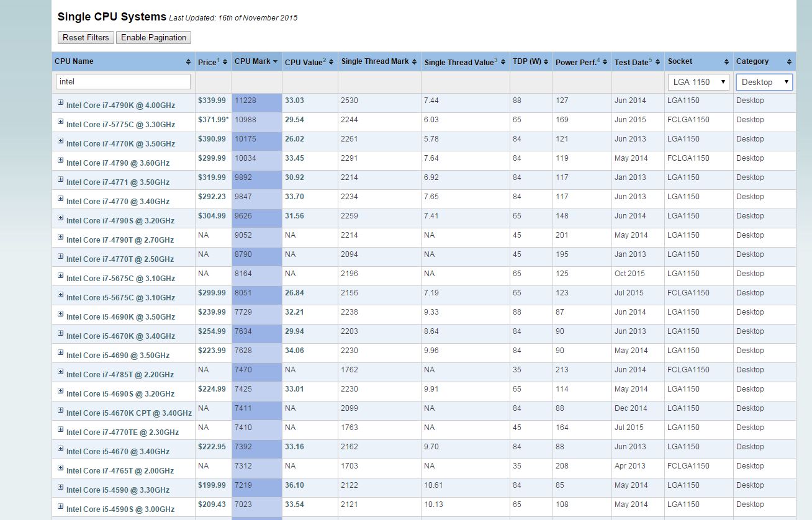Follow the $339.99 price link
Screen dimensions: 812x520
coord(212,101)
